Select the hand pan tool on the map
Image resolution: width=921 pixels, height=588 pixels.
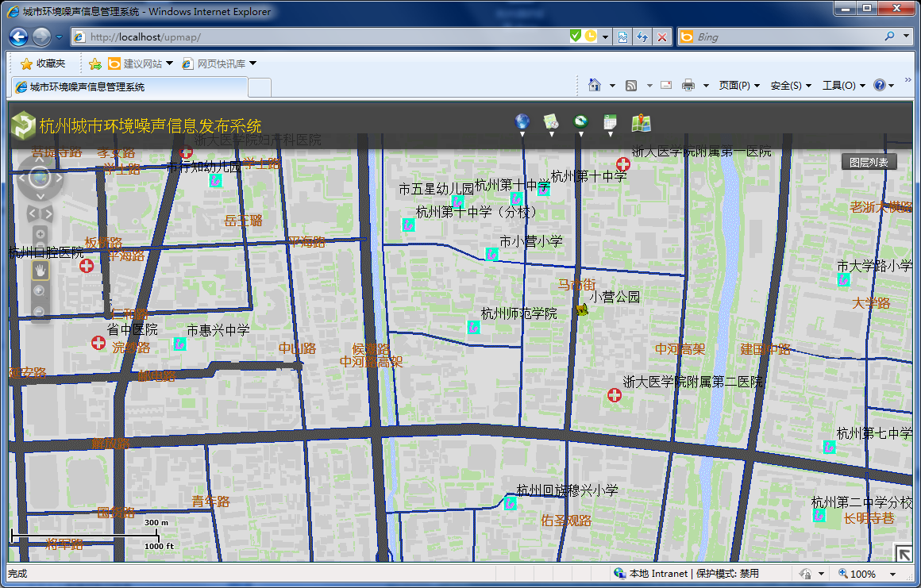pyautogui.click(x=40, y=270)
